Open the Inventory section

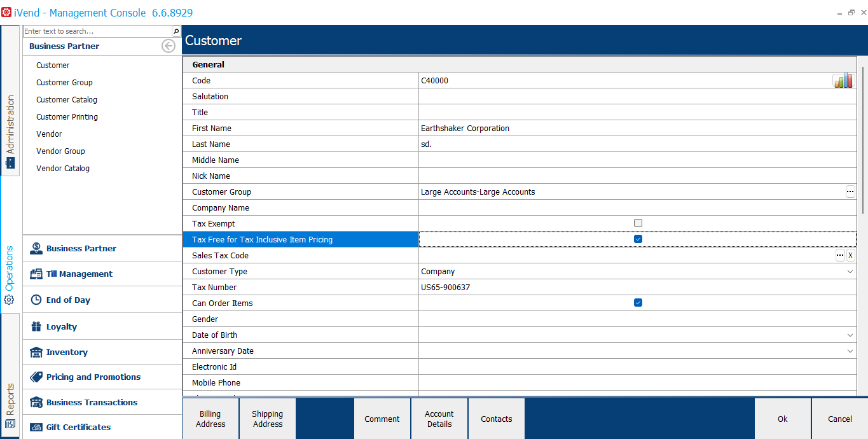102,352
